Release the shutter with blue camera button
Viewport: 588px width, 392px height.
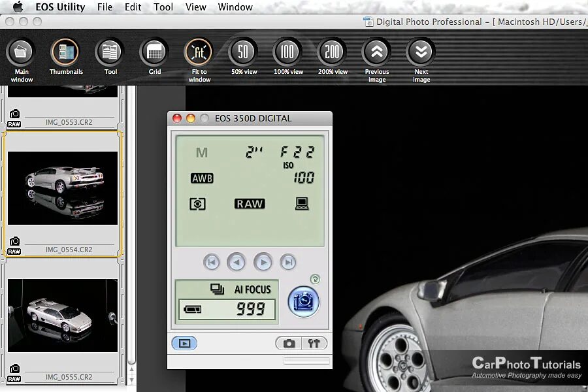pyautogui.click(x=303, y=302)
